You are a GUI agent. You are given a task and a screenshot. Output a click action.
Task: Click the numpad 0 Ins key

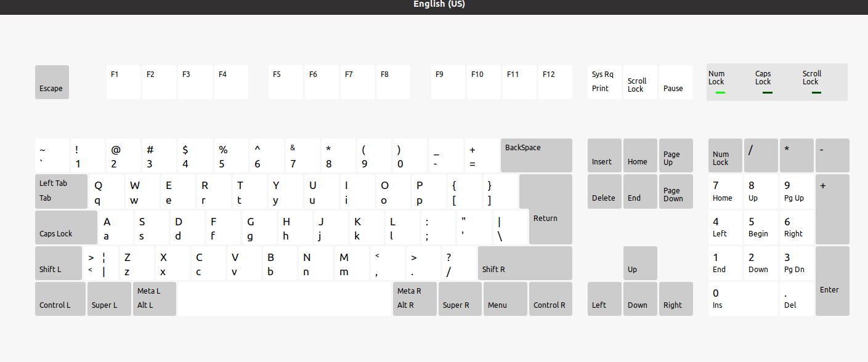[743, 299]
